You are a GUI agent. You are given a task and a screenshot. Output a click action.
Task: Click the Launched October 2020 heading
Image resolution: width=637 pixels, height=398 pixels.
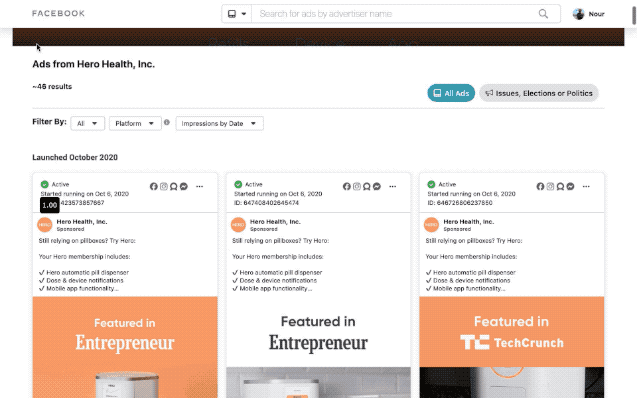(75, 157)
